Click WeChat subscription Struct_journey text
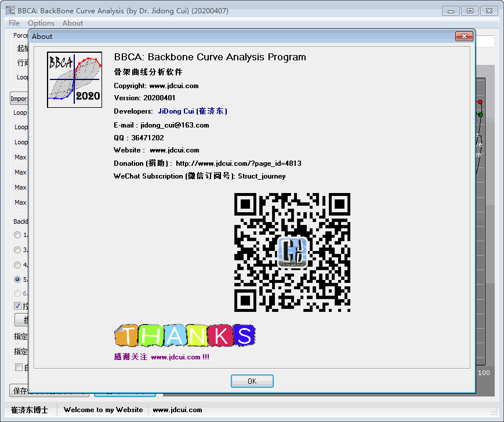The image size is (504, 422). [x=200, y=176]
